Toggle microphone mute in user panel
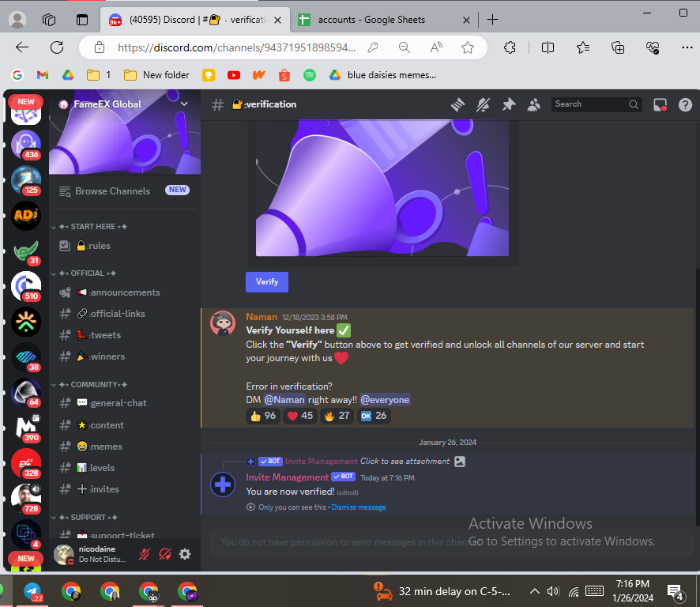This screenshot has height=607, width=700. coord(145,554)
